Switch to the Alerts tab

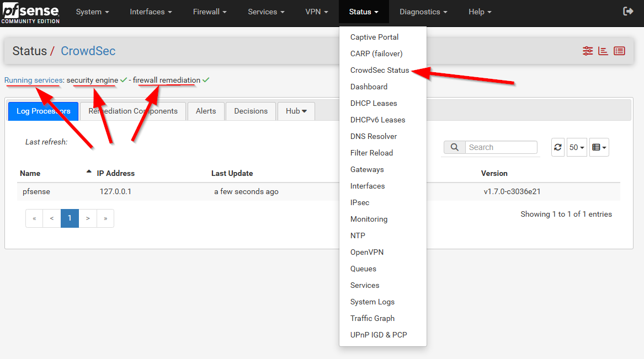tap(206, 111)
